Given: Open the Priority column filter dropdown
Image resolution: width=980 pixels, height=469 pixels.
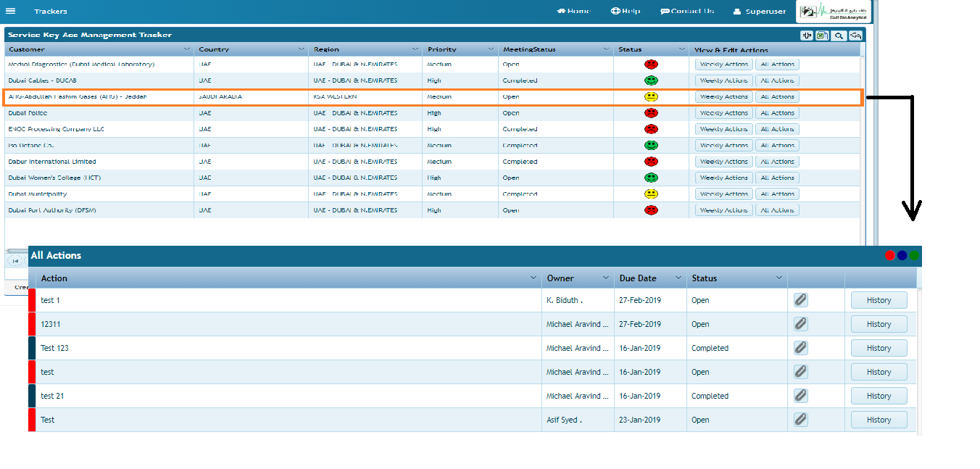Looking at the screenshot, I should point(491,49).
